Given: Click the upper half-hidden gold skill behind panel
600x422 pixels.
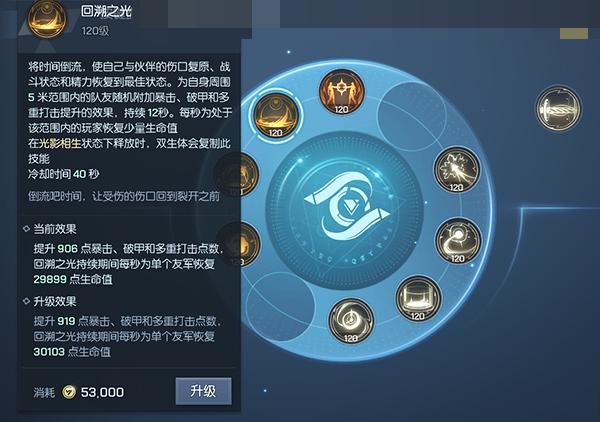Looking at the screenshot, I should coord(236,174).
